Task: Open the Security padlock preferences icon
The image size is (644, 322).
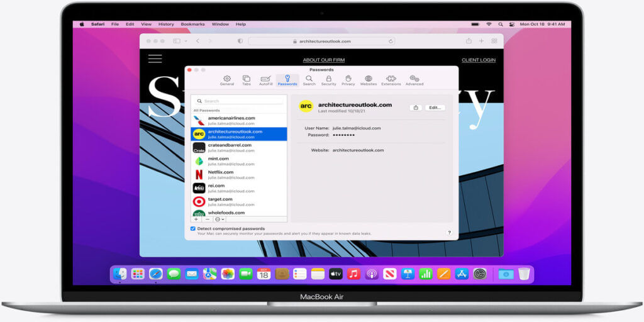Action: (x=328, y=80)
